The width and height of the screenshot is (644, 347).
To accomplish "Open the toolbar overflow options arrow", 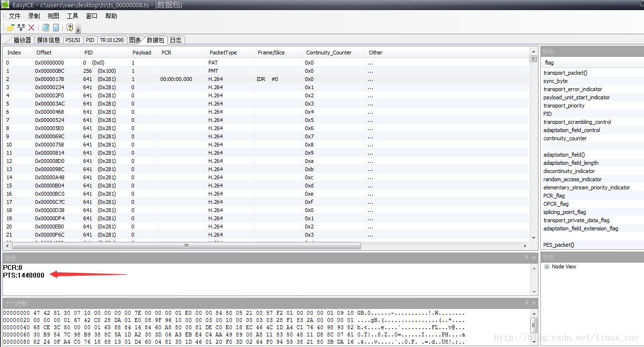I will point(79,30).
